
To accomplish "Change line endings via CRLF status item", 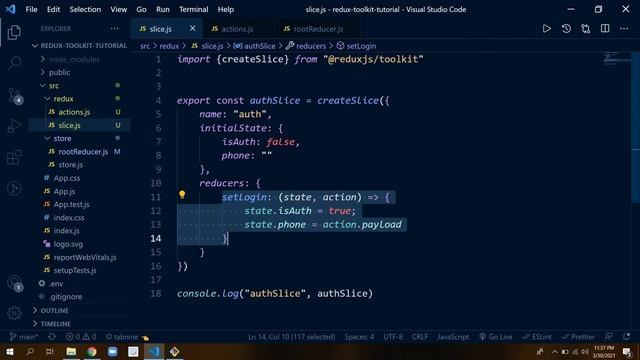I will coord(420,337).
